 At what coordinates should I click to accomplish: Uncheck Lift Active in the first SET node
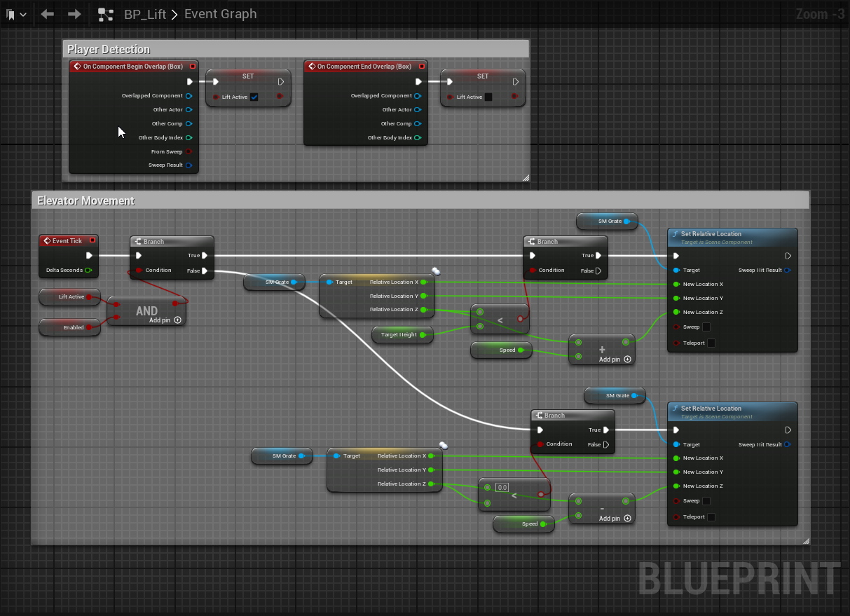click(254, 97)
